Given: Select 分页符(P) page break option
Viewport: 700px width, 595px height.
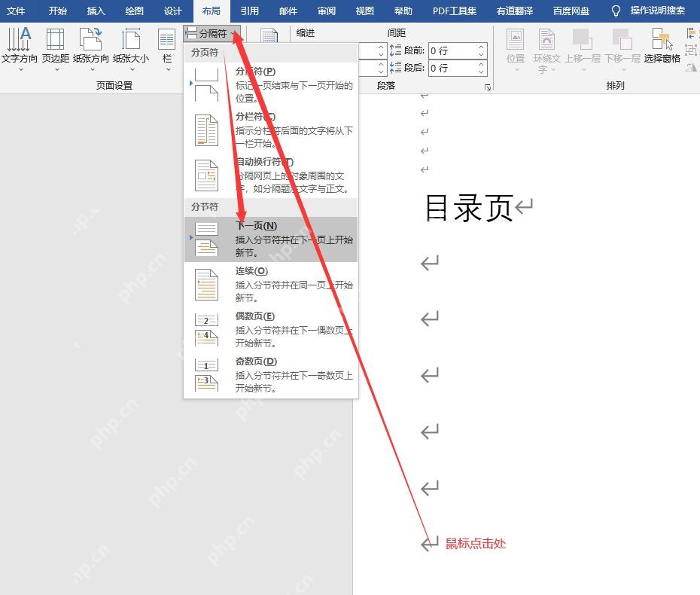Looking at the screenshot, I should (271, 84).
